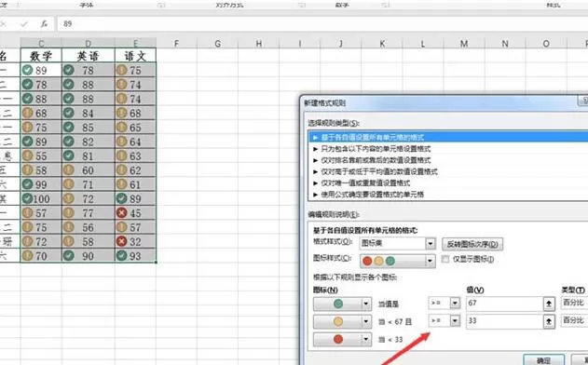
Task: Open the 格式样式 图标集 dropdown
Action: 431,244
